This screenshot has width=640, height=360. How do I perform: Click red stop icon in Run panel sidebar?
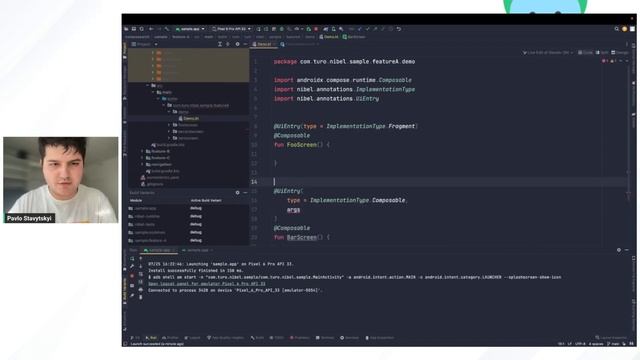(x=132, y=276)
